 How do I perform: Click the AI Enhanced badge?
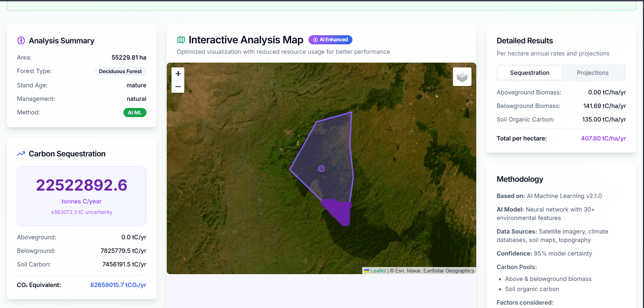[330, 40]
